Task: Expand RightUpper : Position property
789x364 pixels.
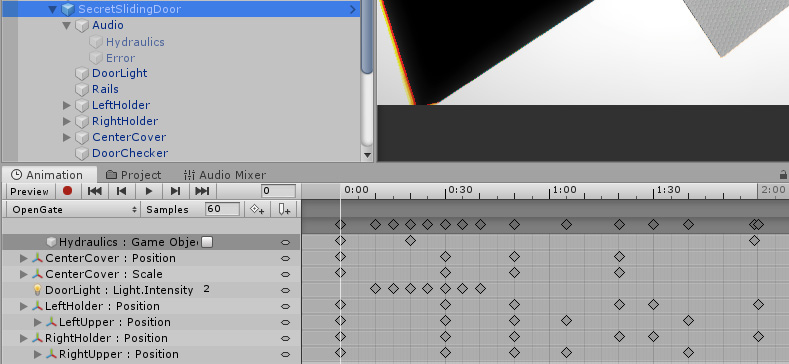Action: (37, 354)
